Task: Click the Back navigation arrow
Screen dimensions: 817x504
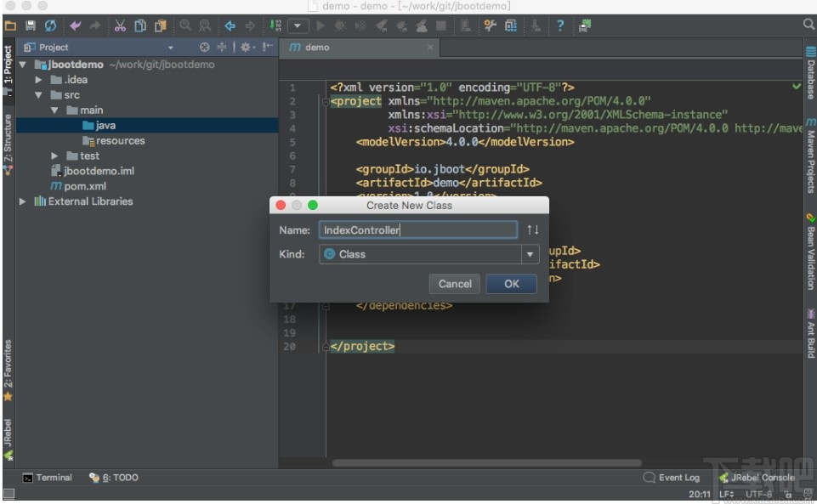Action: (230, 25)
